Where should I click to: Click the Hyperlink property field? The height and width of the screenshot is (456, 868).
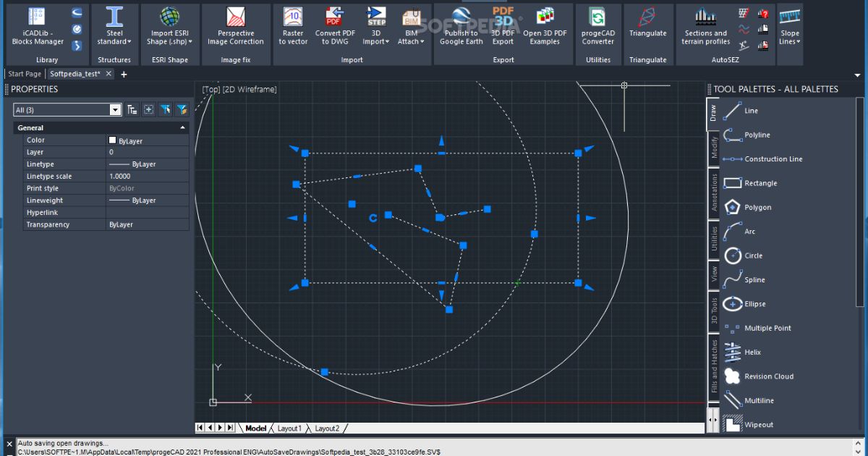point(148,213)
